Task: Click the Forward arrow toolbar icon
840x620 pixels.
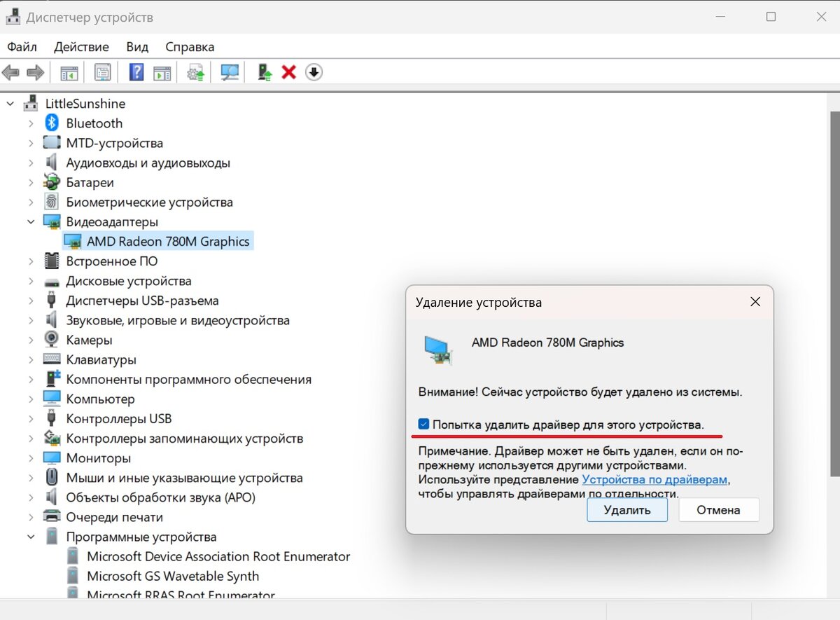Action: point(36,72)
